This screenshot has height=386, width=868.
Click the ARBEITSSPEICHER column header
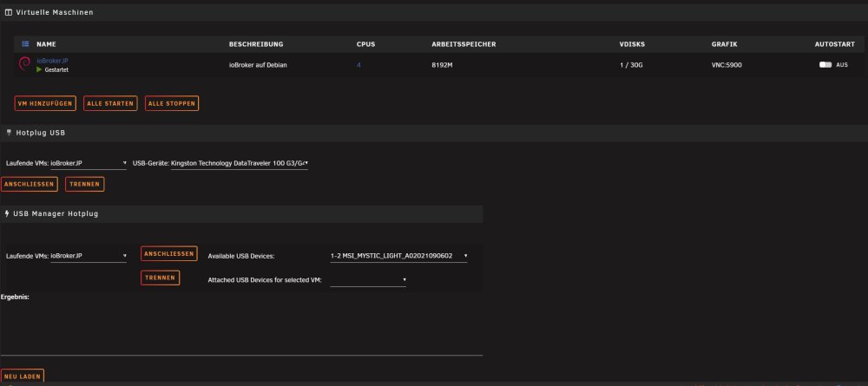tap(464, 44)
